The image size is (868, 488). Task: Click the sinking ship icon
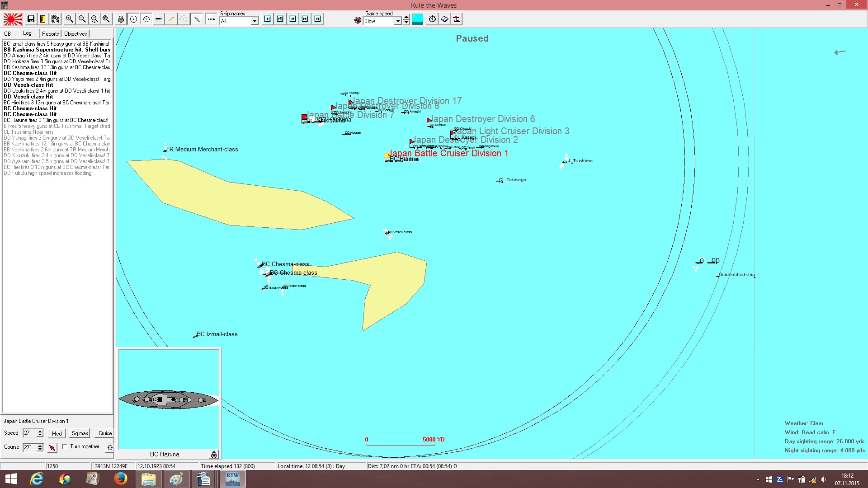pos(457,19)
